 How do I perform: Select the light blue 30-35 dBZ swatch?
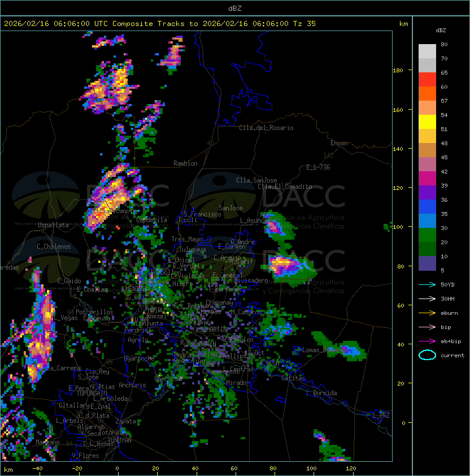click(x=427, y=221)
